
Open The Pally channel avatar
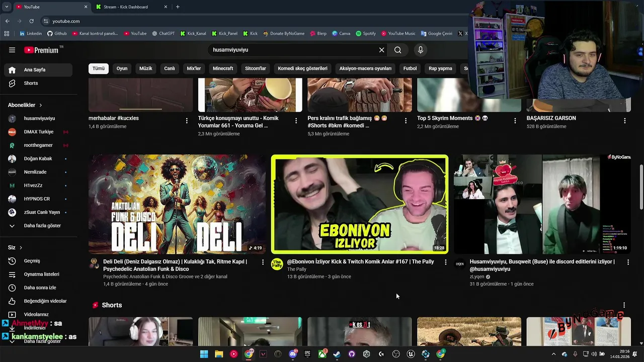pos(277,264)
